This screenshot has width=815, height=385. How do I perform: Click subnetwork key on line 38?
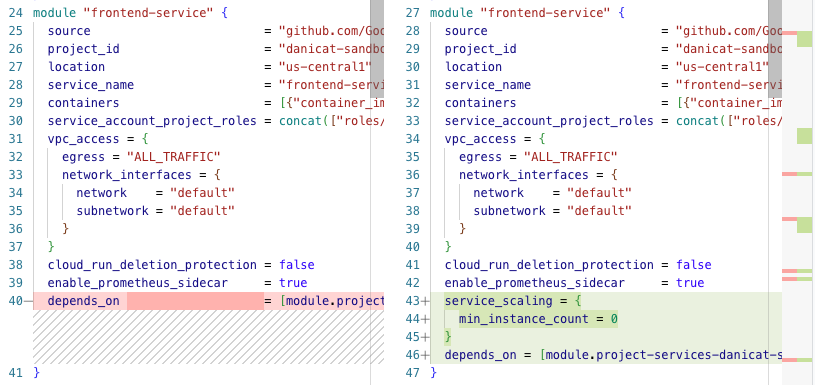[509, 211]
